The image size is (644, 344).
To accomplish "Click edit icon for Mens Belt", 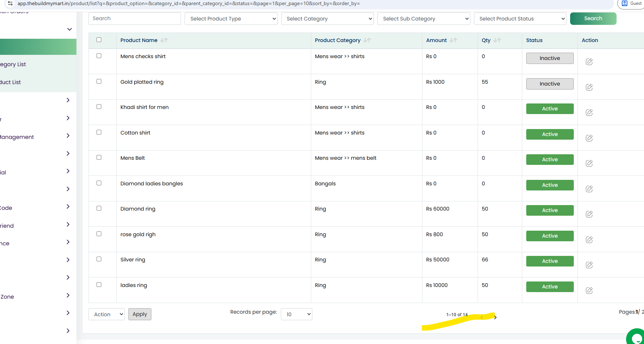I will click(589, 163).
